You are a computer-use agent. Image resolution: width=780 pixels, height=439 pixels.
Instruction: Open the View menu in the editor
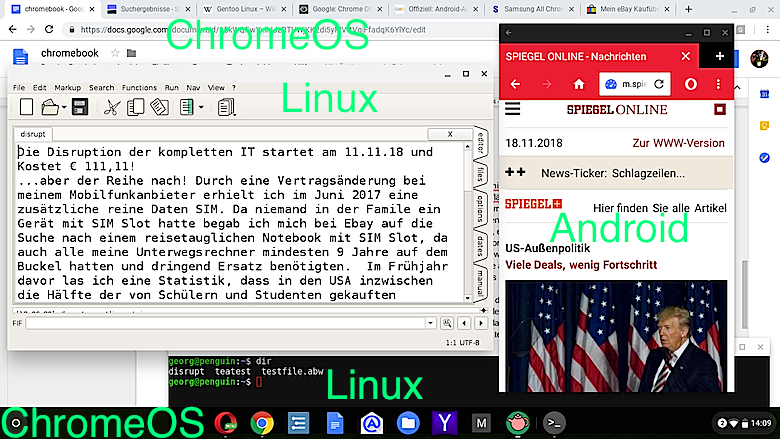click(x=216, y=88)
